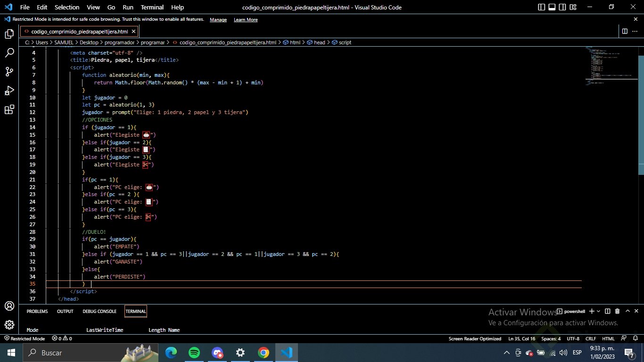Kill terminal with the trash icon
This screenshot has height=362, width=644.
click(x=617, y=311)
